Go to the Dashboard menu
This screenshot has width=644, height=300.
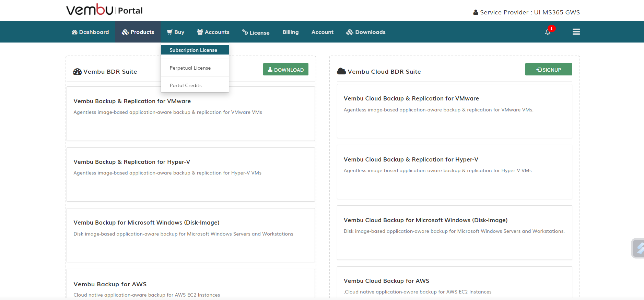90,32
